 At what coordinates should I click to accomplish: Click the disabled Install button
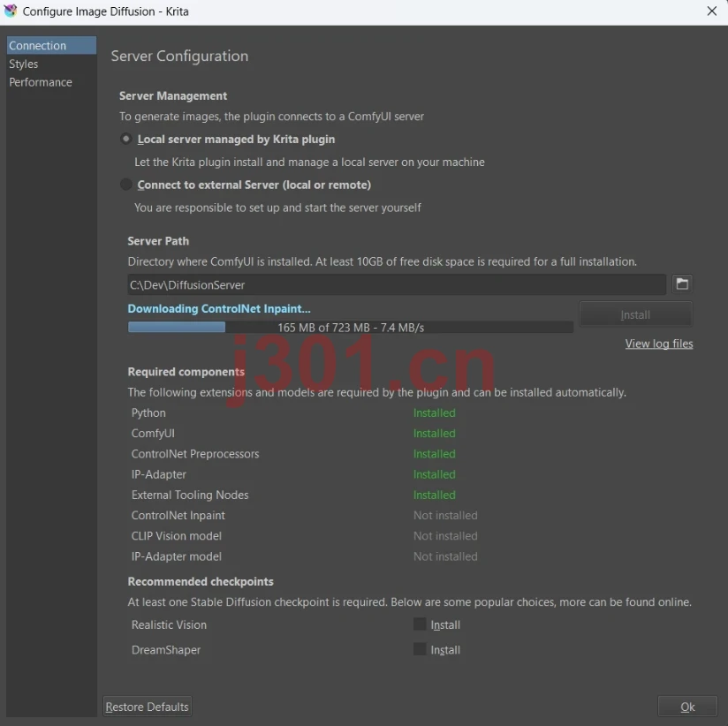(x=635, y=314)
